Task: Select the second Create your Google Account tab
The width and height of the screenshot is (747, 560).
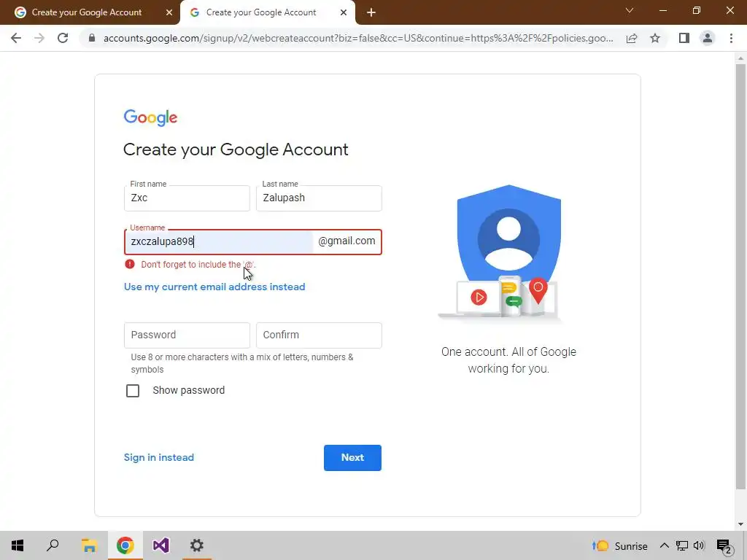Action: (261, 12)
